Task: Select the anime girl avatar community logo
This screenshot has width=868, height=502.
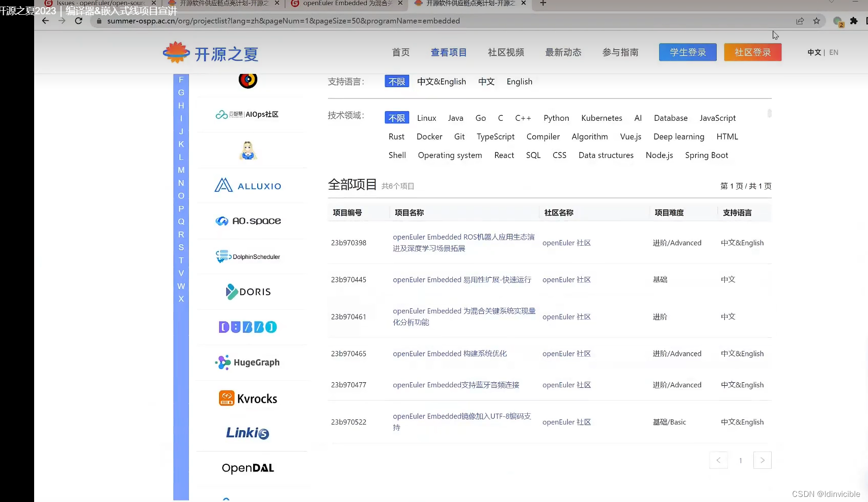Action: pyautogui.click(x=248, y=150)
